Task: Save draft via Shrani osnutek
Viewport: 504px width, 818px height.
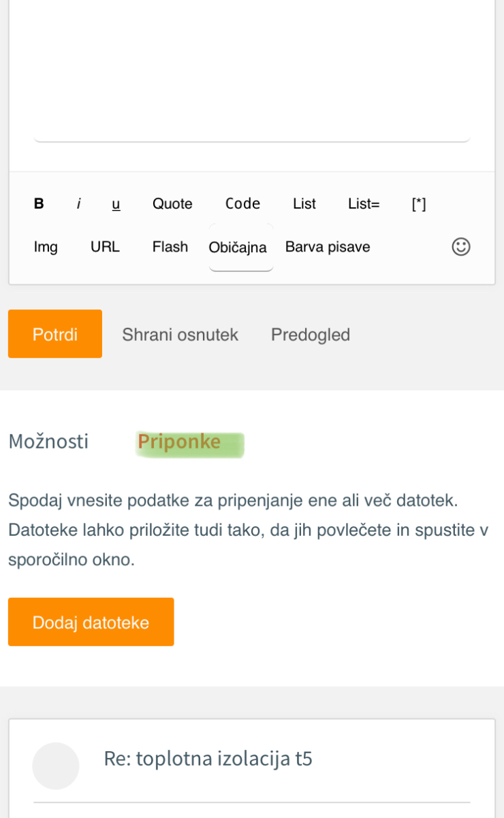Action: pyautogui.click(x=180, y=335)
